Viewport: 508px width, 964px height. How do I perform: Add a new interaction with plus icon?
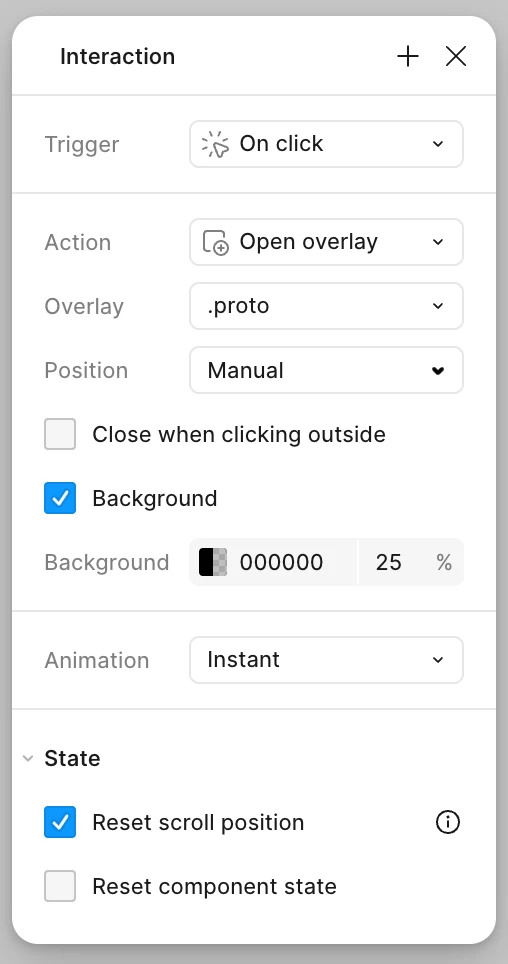(408, 57)
